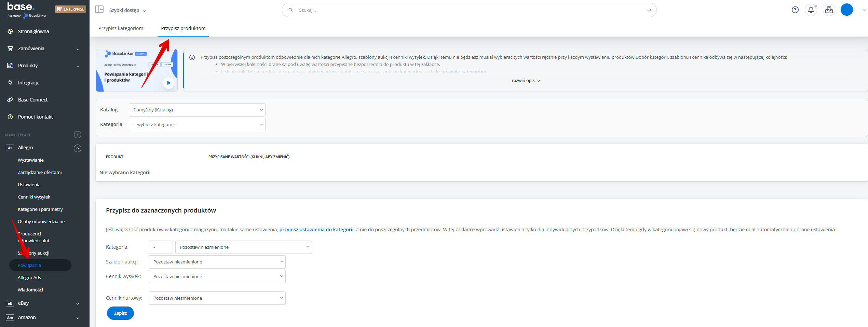The width and height of the screenshot is (868, 327).
Task: Open the Katalog dropdown
Action: pos(197,110)
